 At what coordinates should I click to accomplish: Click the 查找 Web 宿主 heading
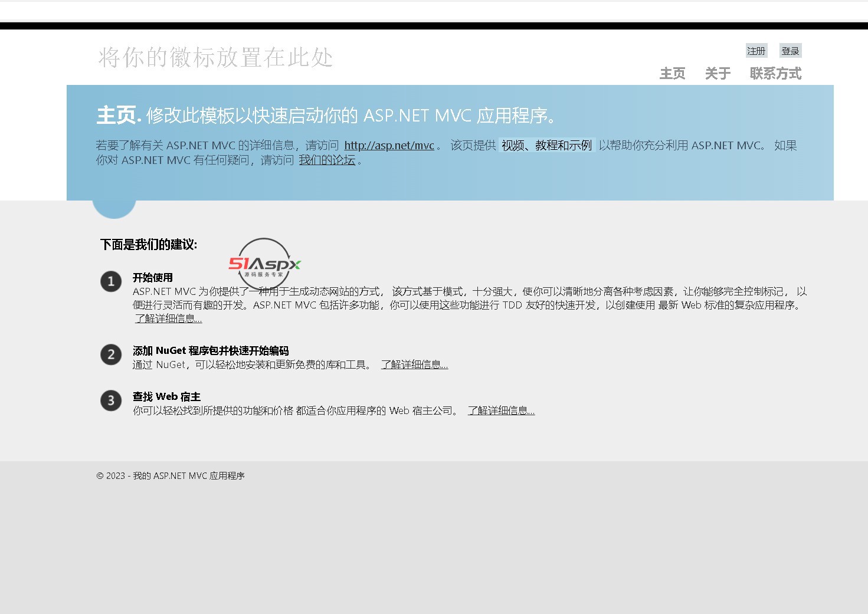click(166, 396)
